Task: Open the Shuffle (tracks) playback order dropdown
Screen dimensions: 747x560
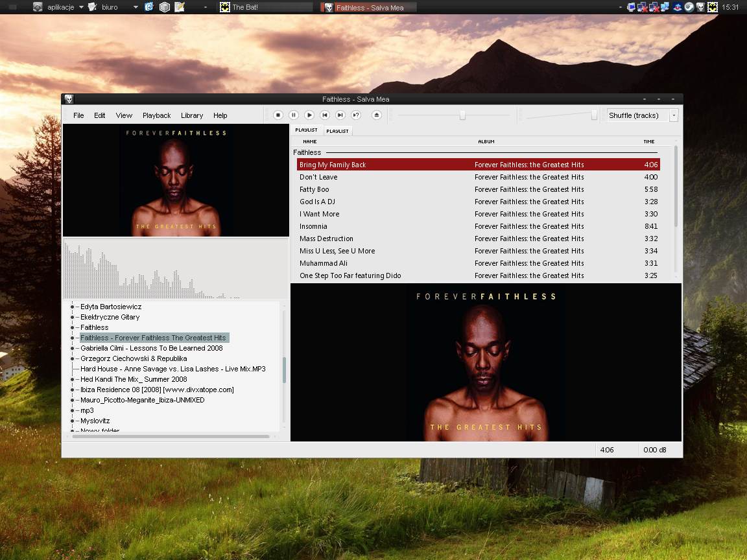Action: 674,115
